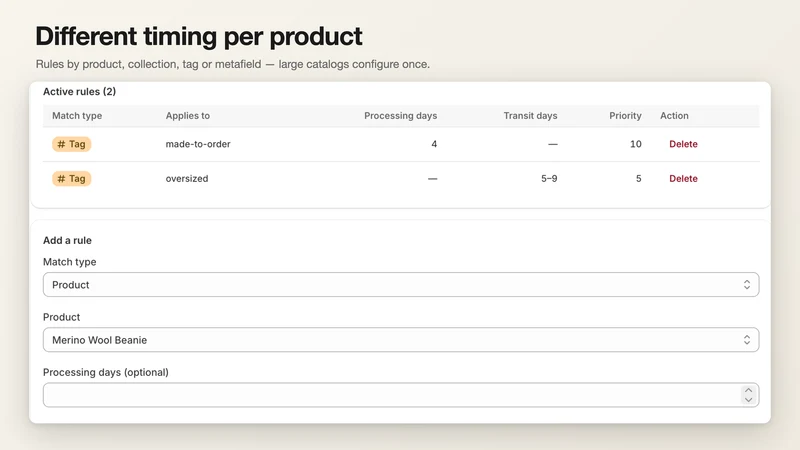The height and width of the screenshot is (450, 800).
Task: Click the subtitle about rules by product, collection
Action: click(233, 64)
